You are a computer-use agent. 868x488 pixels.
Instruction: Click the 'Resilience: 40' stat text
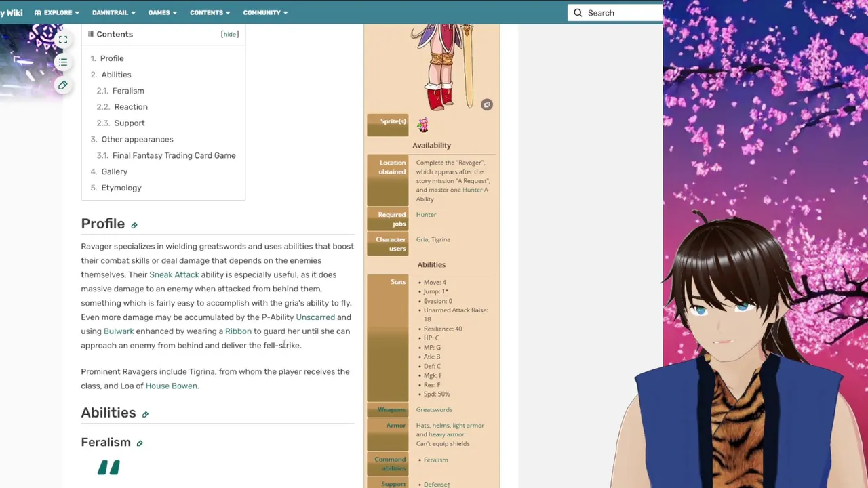pos(443,329)
